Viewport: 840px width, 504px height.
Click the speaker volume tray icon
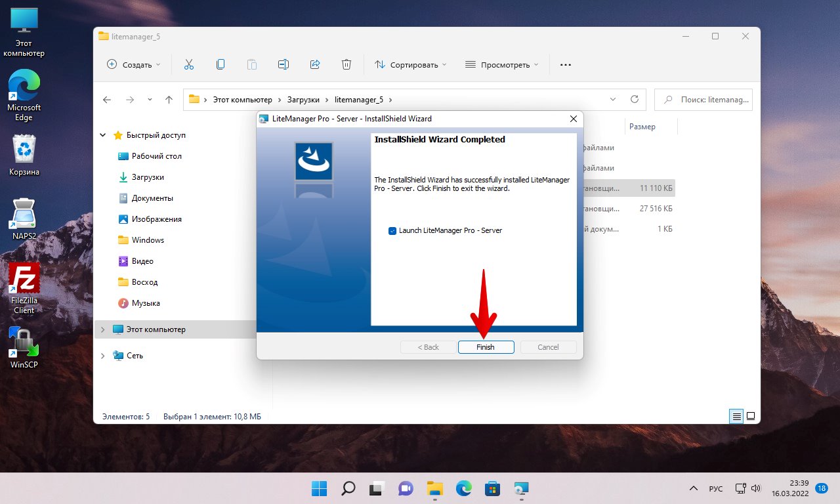click(755, 489)
